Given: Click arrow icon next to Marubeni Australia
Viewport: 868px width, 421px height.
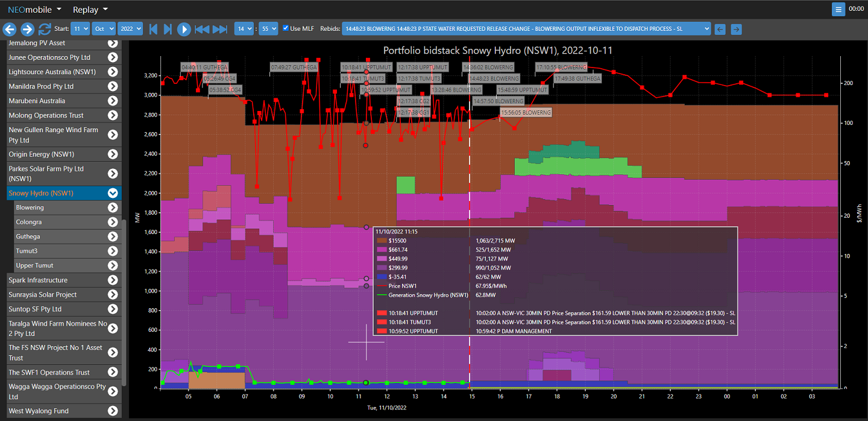Looking at the screenshot, I should pyautogui.click(x=113, y=101).
